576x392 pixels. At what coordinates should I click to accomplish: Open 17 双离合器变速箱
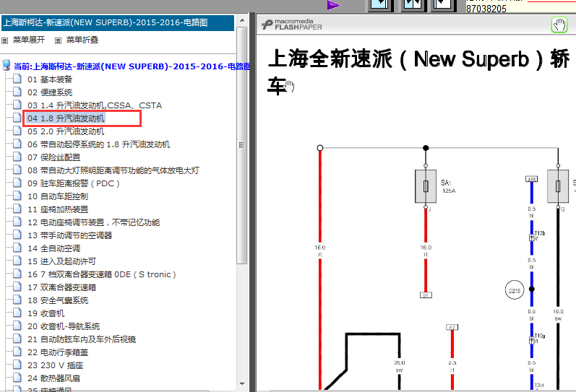[x=61, y=287]
